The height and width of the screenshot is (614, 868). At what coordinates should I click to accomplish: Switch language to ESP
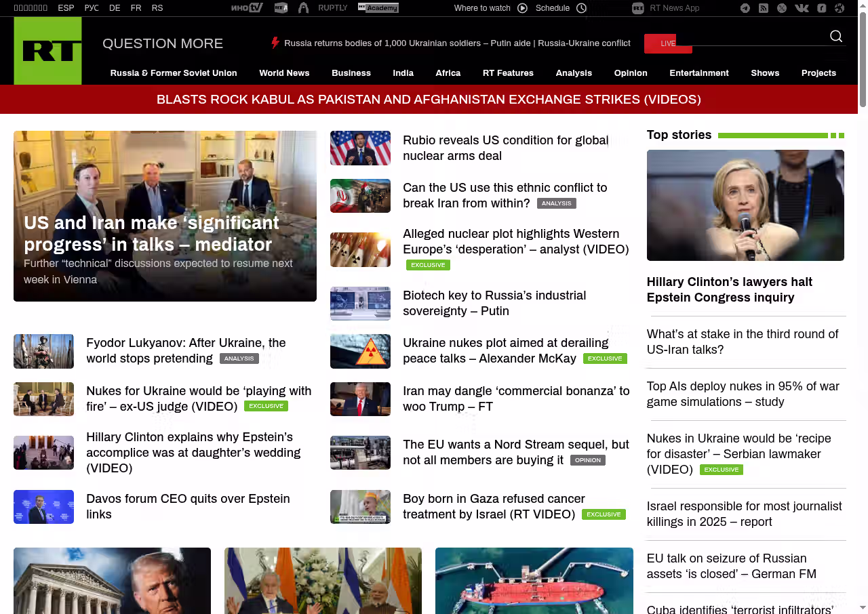66,8
